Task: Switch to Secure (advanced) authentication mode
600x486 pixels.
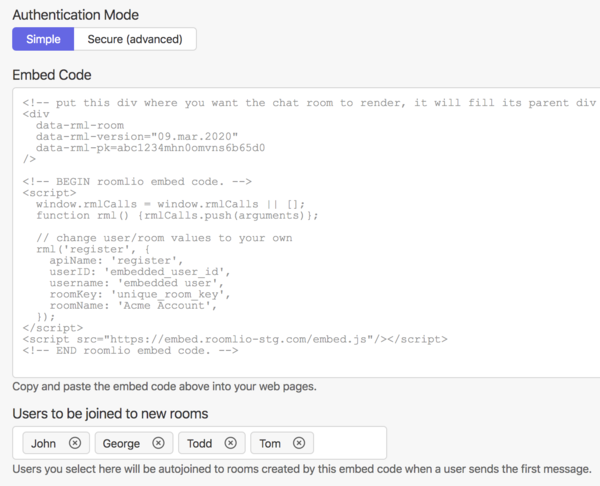Action: pyautogui.click(x=135, y=39)
